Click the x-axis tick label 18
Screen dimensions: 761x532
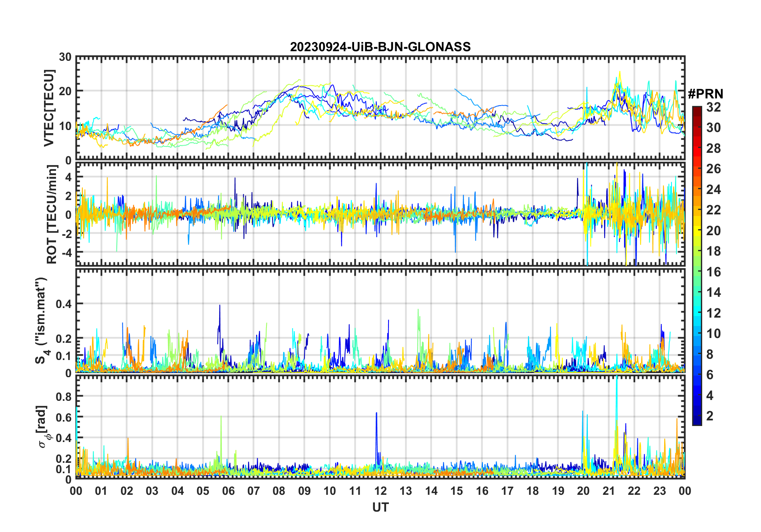[533, 491]
